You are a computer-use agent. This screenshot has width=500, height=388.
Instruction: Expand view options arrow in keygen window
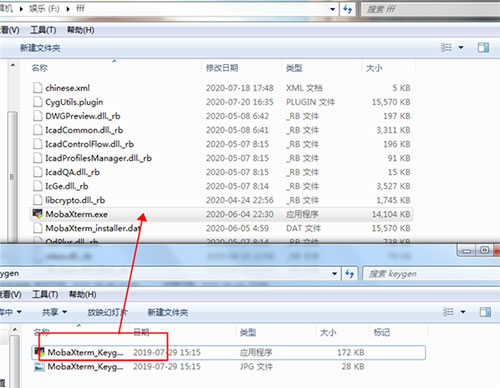(x=463, y=312)
